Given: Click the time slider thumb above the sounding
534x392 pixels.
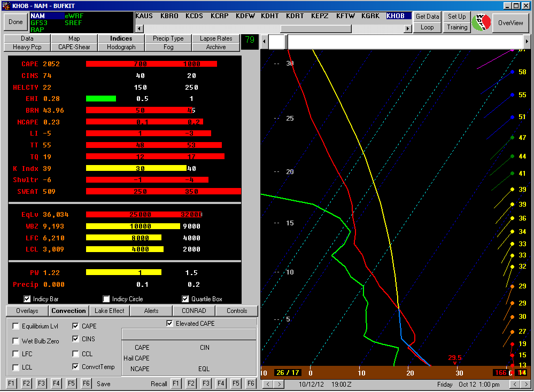Looking at the screenshot, I should 286,42.
